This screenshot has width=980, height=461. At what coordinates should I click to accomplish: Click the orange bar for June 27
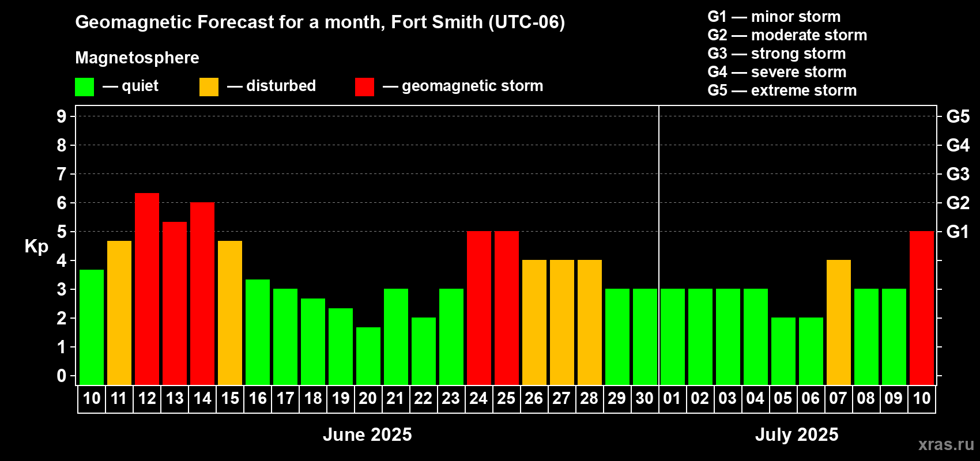(562, 322)
